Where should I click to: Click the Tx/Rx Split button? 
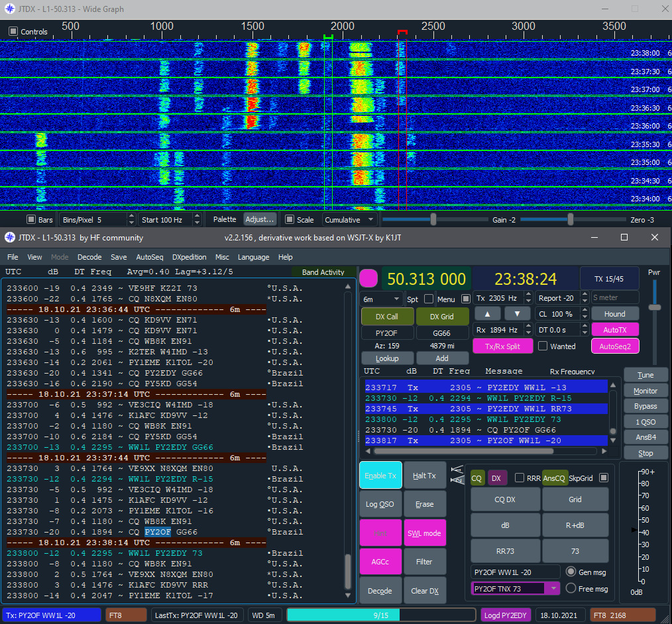503,346
